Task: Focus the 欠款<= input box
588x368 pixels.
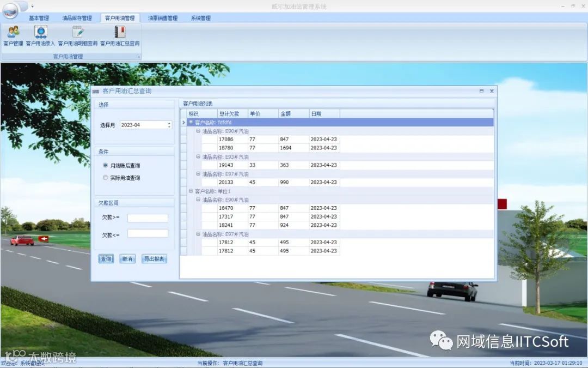Action: (x=148, y=233)
